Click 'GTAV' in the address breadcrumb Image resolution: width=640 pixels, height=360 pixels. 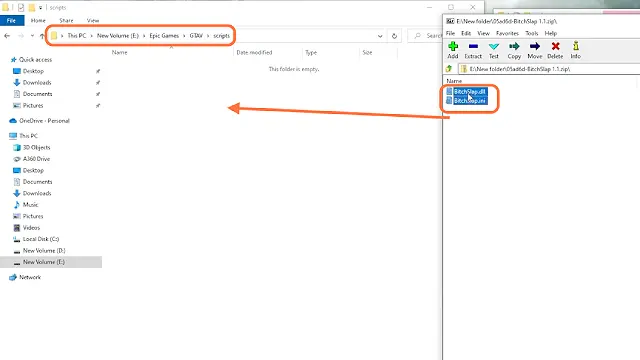[x=196, y=36]
